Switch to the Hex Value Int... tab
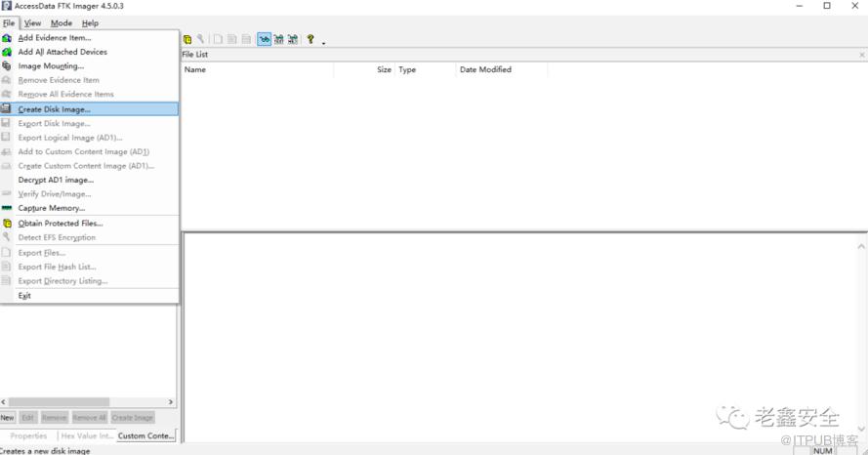This screenshot has width=868, height=455. 87,435
